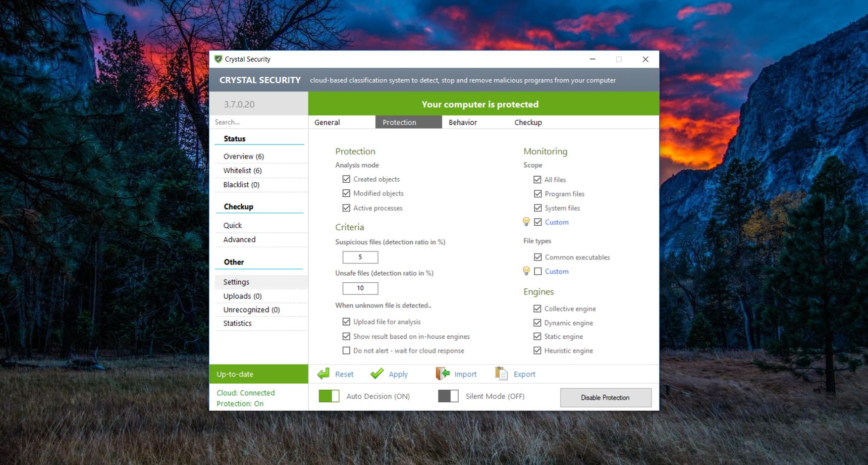
Task: Toggle Show result based on in-house engines
Action: point(346,336)
